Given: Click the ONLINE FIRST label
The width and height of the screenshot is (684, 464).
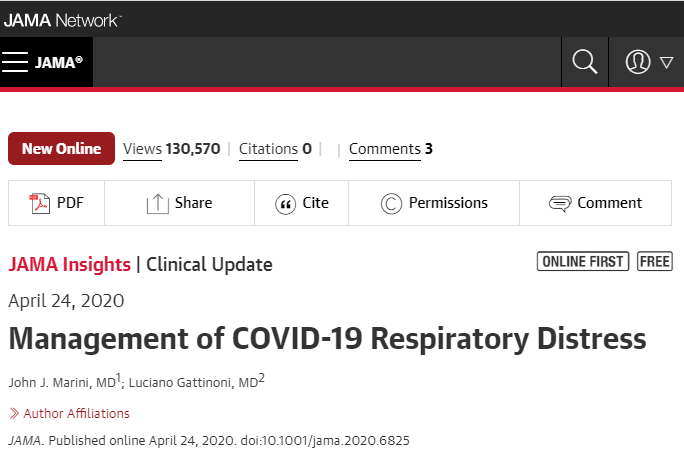Looking at the screenshot, I should [583, 261].
